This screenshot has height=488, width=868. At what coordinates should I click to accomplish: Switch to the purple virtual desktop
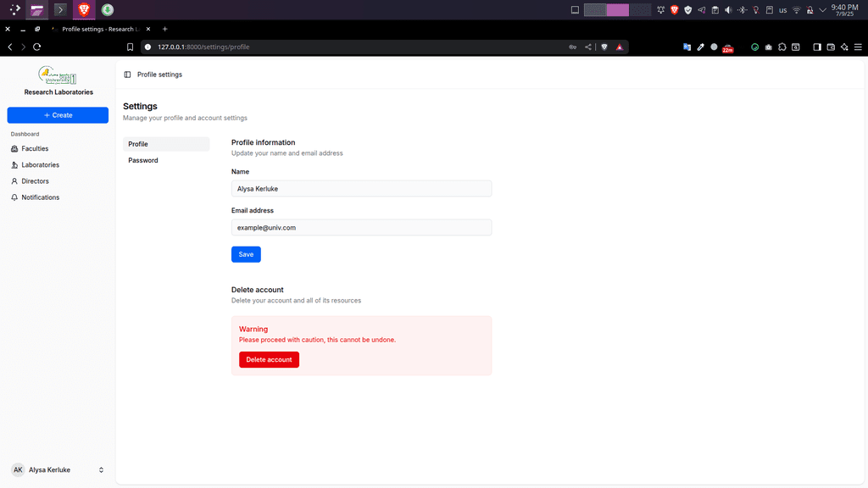click(617, 10)
